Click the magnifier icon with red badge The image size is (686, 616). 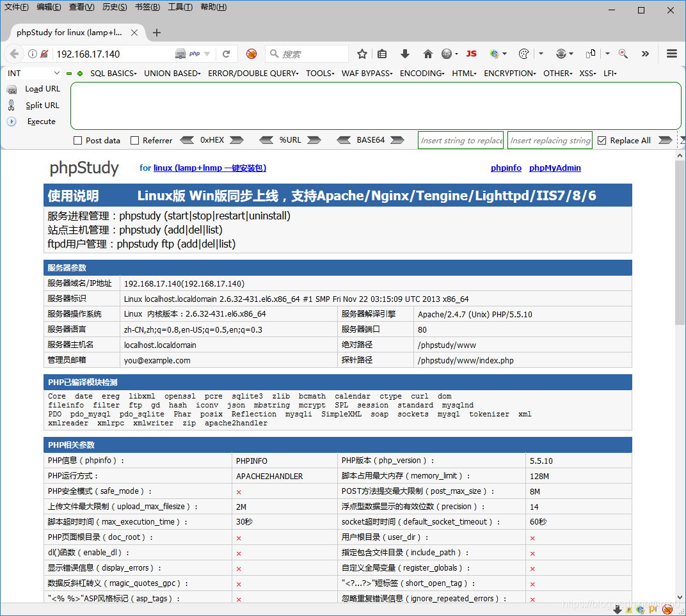(623, 54)
